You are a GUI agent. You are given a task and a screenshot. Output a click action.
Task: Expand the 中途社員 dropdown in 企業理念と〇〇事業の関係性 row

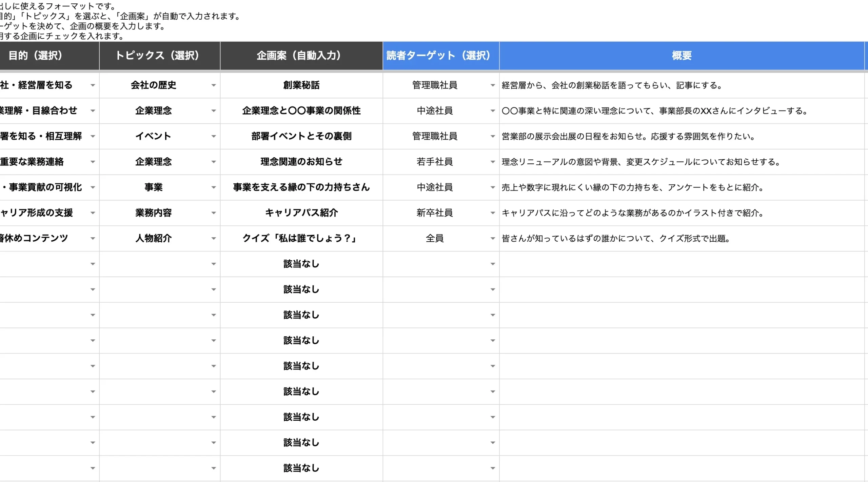pyautogui.click(x=493, y=111)
